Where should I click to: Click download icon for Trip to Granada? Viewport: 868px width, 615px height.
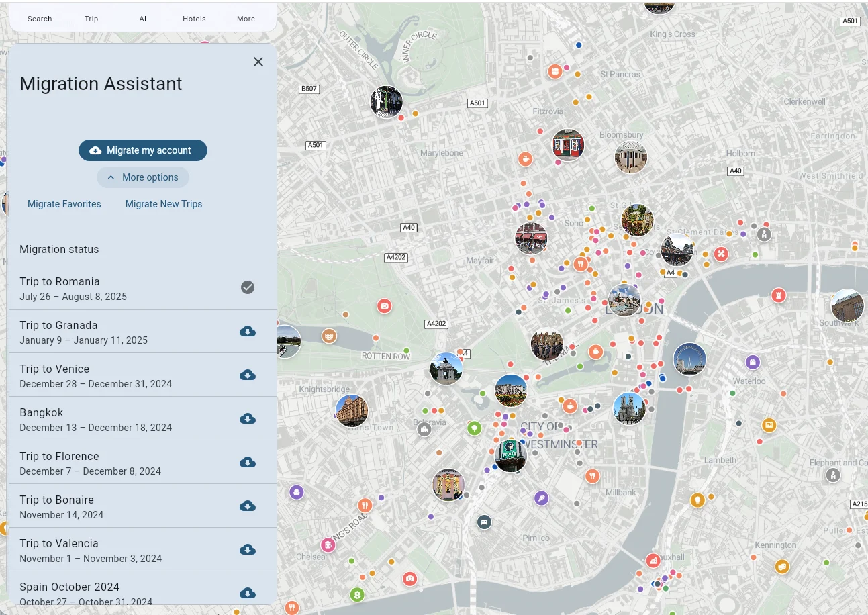(248, 331)
